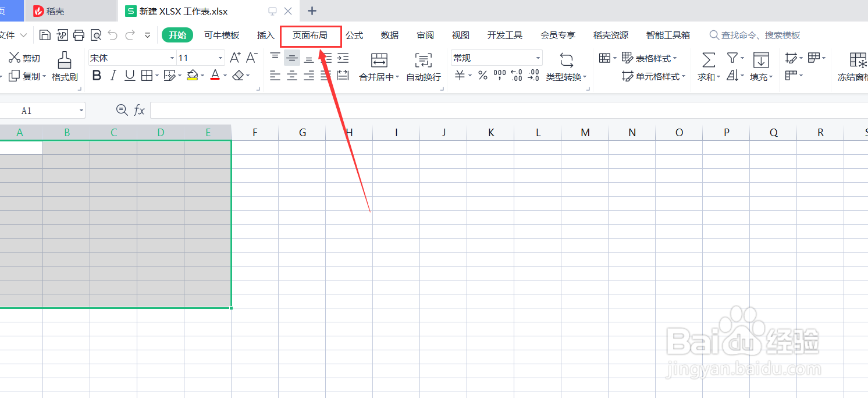The width and height of the screenshot is (868, 398).
Task: Switch to the Review (审阅) tab
Action: (425, 35)
